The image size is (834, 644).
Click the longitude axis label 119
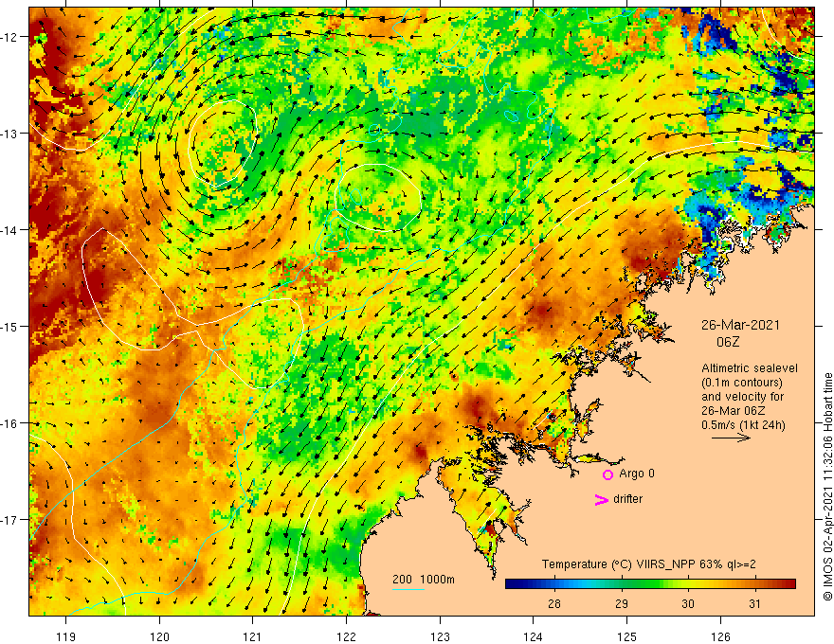pyautogui.click(x=66, y=636)
